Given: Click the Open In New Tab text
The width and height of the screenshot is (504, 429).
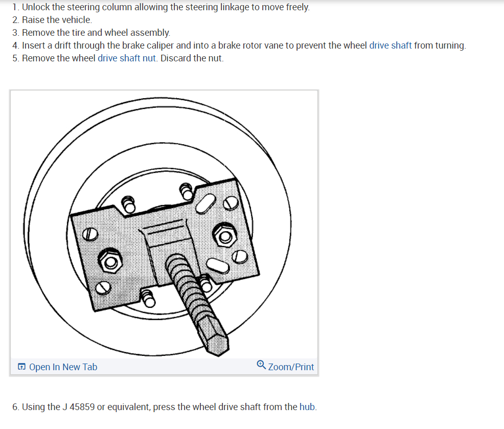Looking at the screenshot, I should 63,367.
